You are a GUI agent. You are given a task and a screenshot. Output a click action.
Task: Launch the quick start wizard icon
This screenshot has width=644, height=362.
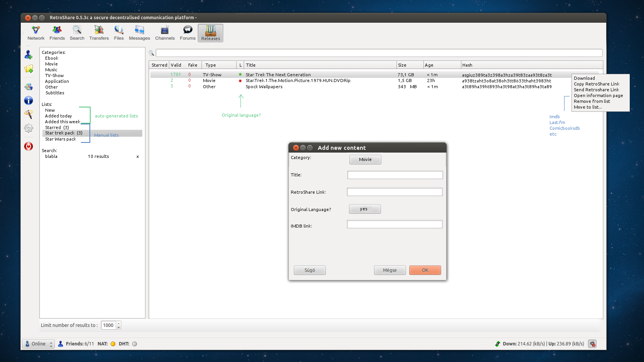pyautogui.click(x=29, y=114)
